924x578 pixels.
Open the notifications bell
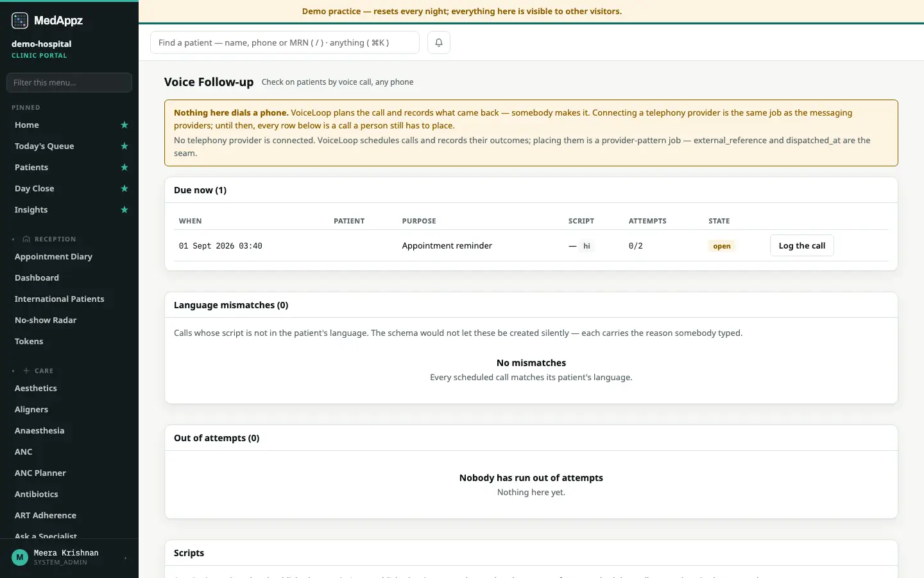pos(439,42)
